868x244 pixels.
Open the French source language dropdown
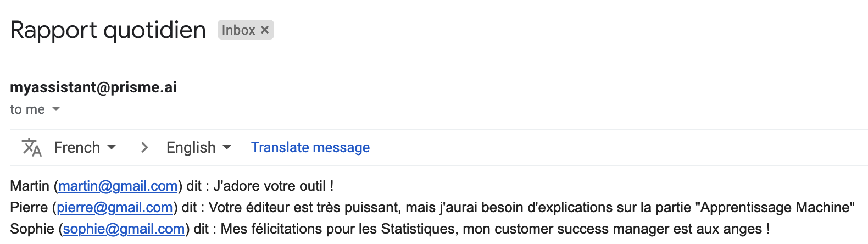pos(85,147)
